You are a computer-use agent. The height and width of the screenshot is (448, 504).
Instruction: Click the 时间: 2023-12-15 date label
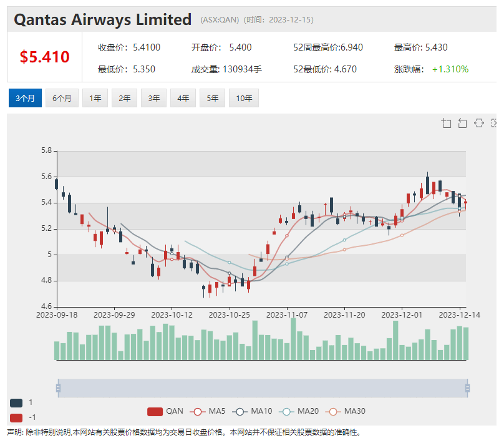[278, 20]
